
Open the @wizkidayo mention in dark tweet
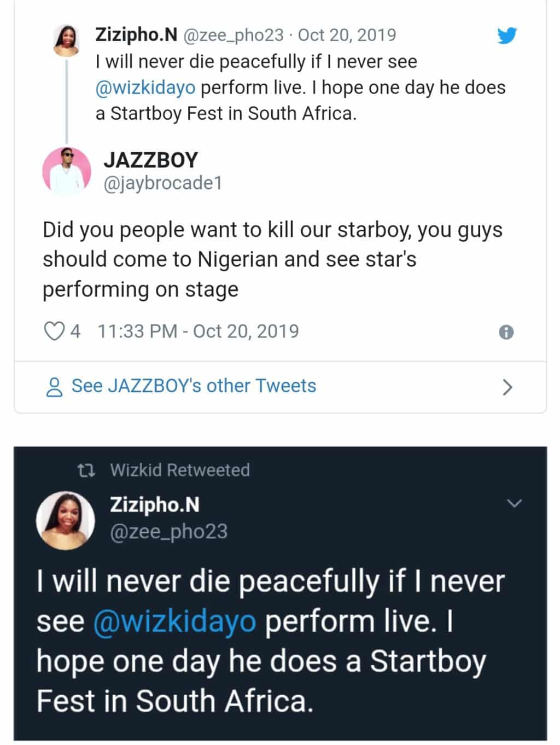pyautogui.click(x=174, y=621)
